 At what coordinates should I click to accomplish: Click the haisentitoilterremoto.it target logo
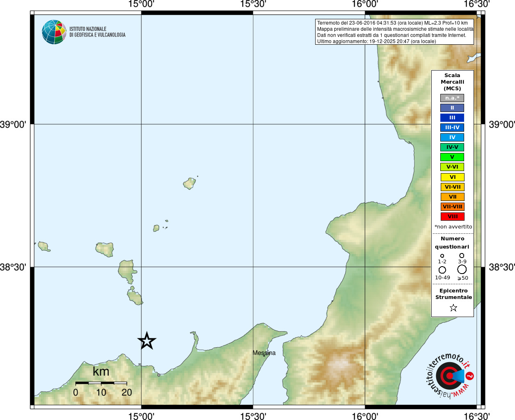click(x=449, y=376)
